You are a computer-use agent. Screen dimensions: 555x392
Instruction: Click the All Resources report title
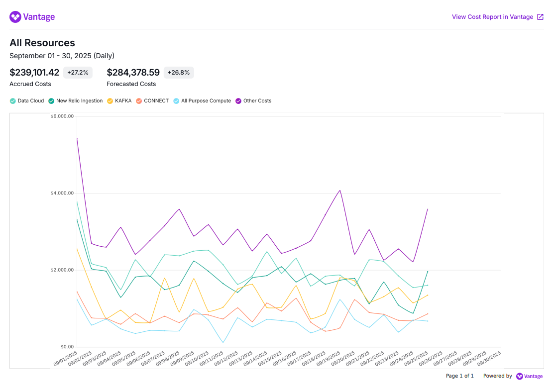(x=42, y=43)
